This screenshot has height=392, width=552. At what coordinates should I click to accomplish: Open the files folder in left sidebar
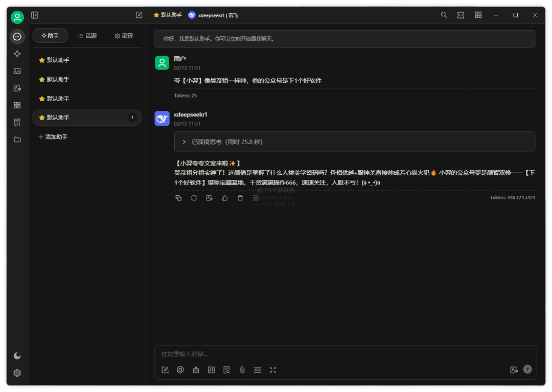[17, 140]
